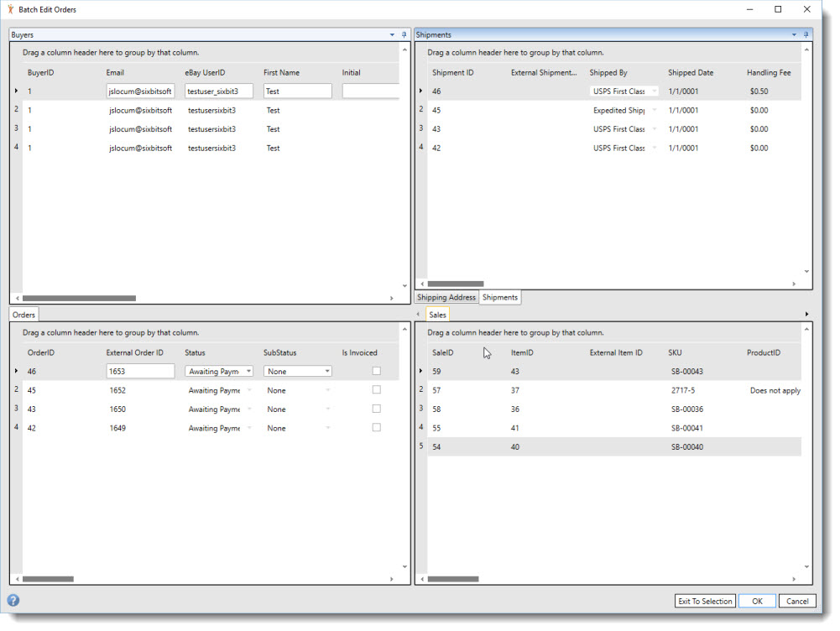Click the Orders grid scroll-down arrow
The image size is (840, 631).
[x=404, y=566]
